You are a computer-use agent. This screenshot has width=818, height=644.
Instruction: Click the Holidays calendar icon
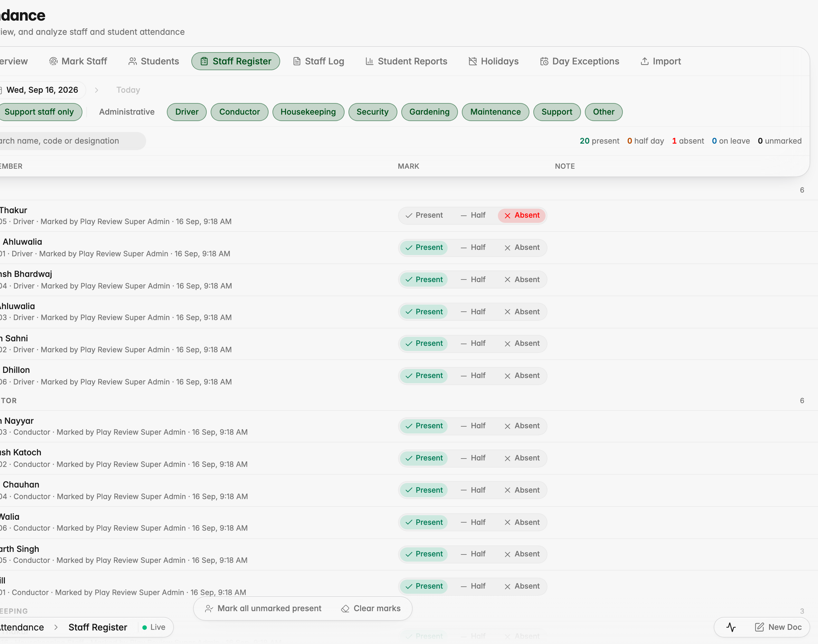click(x=472, y=61)
